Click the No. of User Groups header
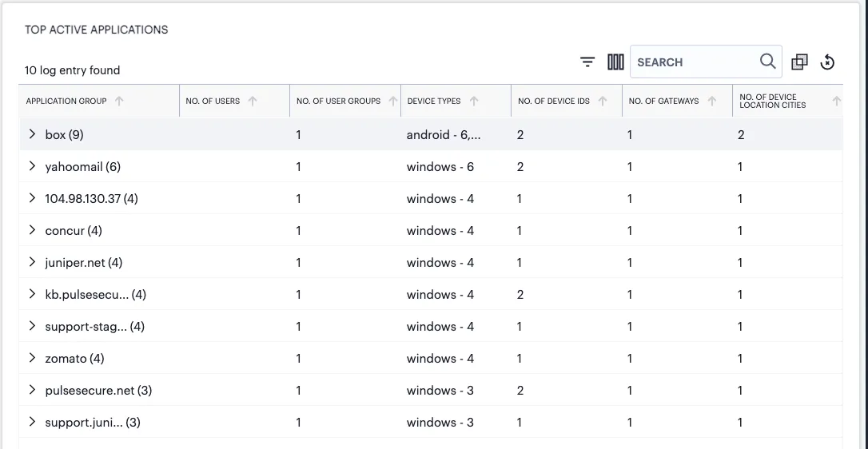Image resolution: width=868 pixels, height=449 pixels. (338, 101)
